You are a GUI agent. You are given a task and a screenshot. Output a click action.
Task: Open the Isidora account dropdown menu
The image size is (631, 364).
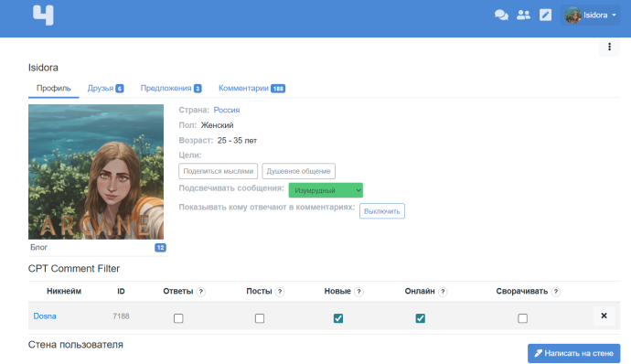tap(590, 15)
